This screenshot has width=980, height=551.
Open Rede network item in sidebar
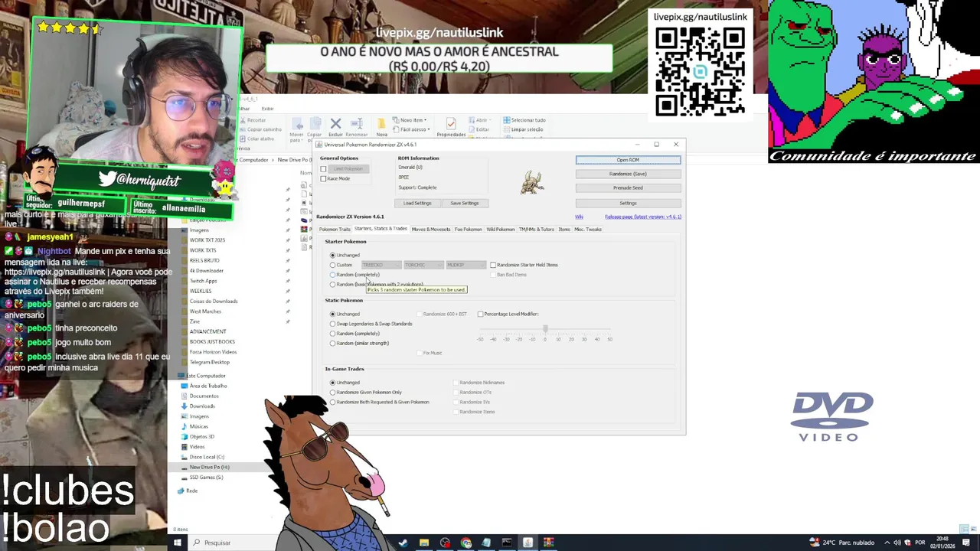pos(191,491)
